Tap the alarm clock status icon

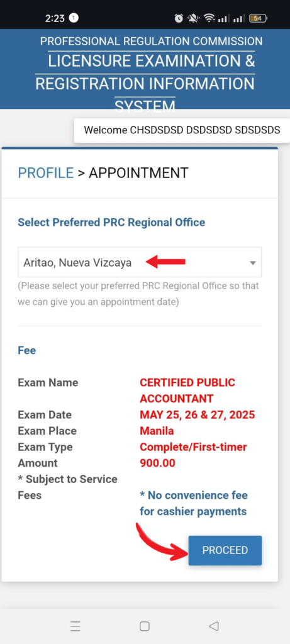(x=179, y=18)
